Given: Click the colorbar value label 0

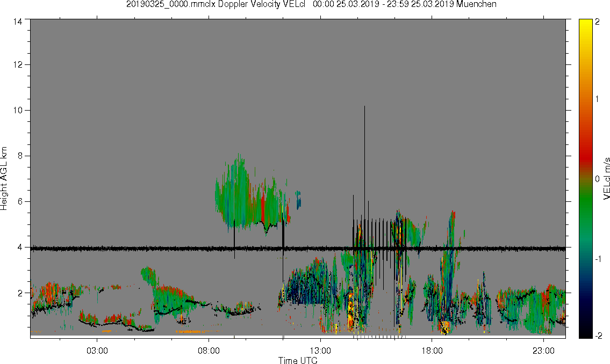Looking at the screenshot, I should pyautogui.click(x=597, y=179).
